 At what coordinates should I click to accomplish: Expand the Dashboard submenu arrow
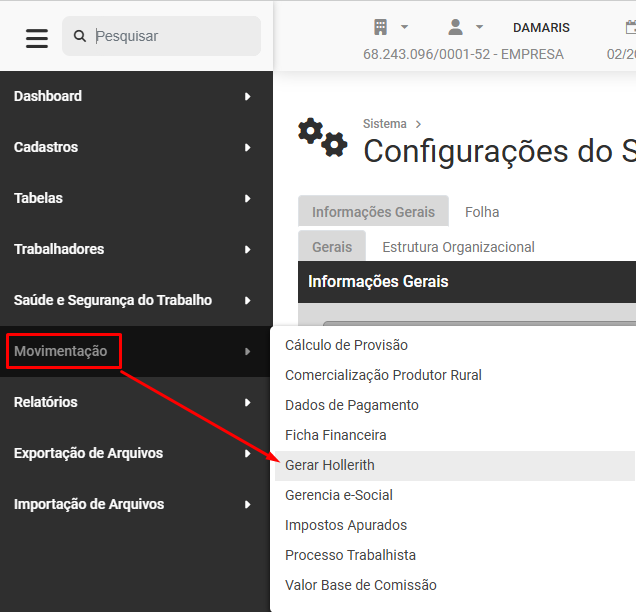(247, 97)
